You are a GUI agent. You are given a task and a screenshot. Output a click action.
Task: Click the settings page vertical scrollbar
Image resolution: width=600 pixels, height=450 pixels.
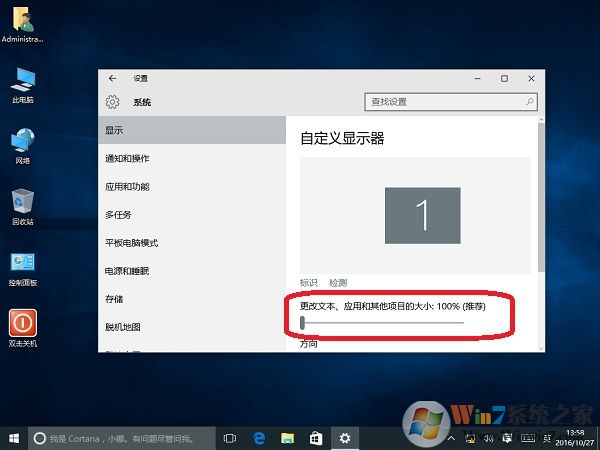[541, 197]
